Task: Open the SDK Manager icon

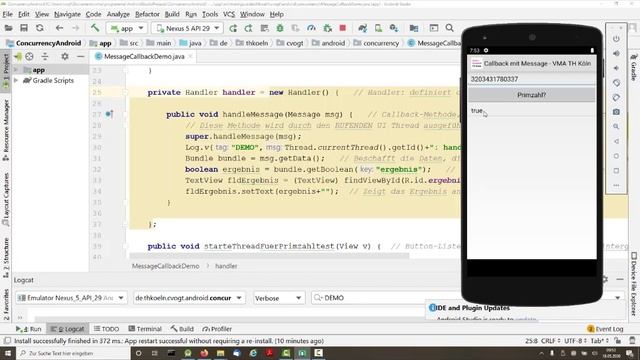Action: point(394,28)
